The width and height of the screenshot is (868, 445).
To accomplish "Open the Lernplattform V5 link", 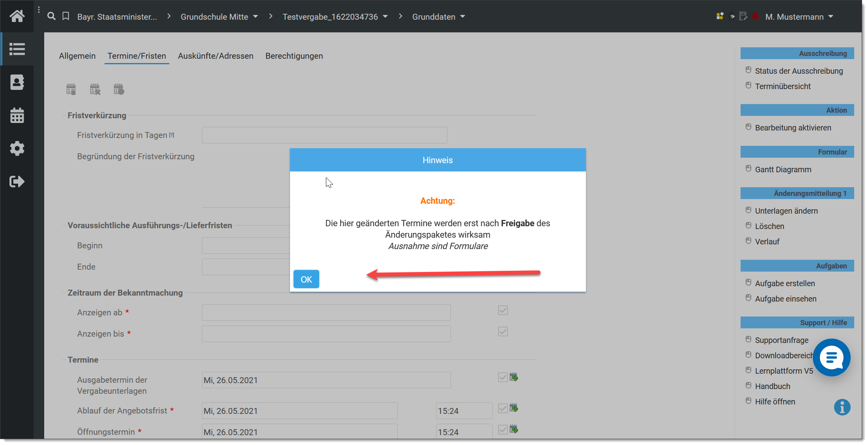I will tap(784, 371).
